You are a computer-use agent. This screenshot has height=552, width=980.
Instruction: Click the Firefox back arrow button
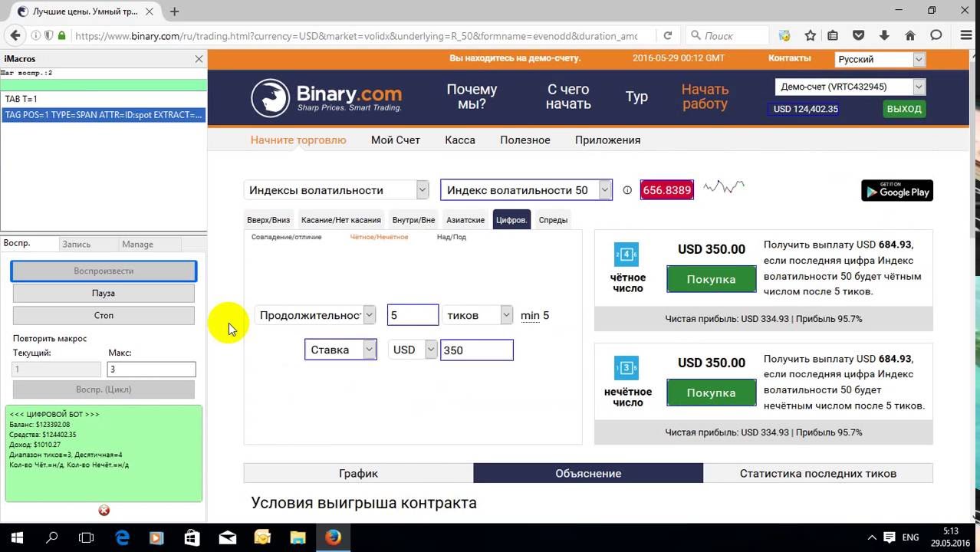[x=15, y=35]
